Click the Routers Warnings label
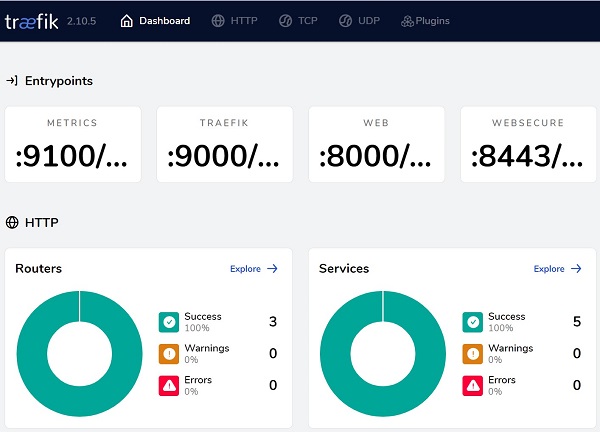Viewport: 600px width, 432px height. [207, 348]
